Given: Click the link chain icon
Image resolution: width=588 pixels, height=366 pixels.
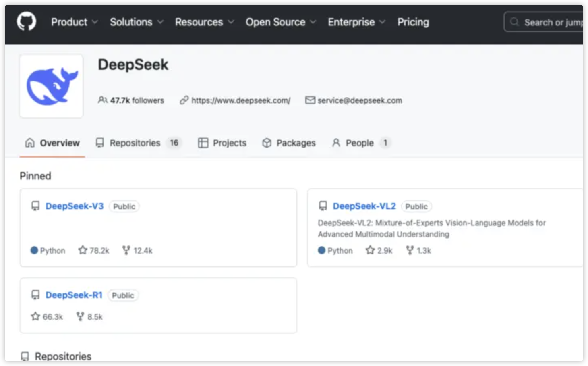Looking at the screenshot, I should pyautogui.click(x=184, y=100).
